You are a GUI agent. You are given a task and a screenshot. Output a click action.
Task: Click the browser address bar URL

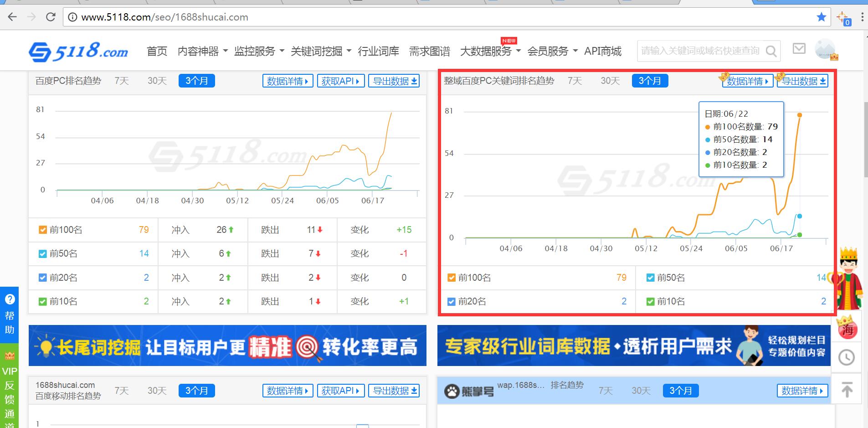(164, 17)
